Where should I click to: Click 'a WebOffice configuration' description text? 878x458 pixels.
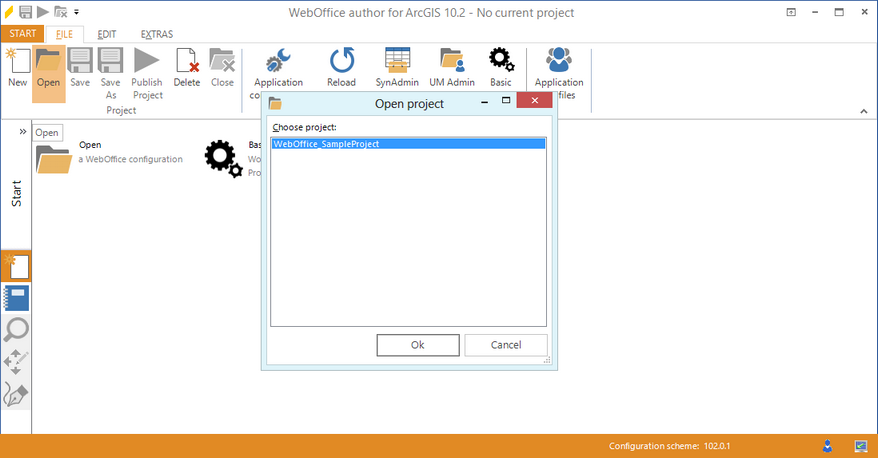(130, 159)
